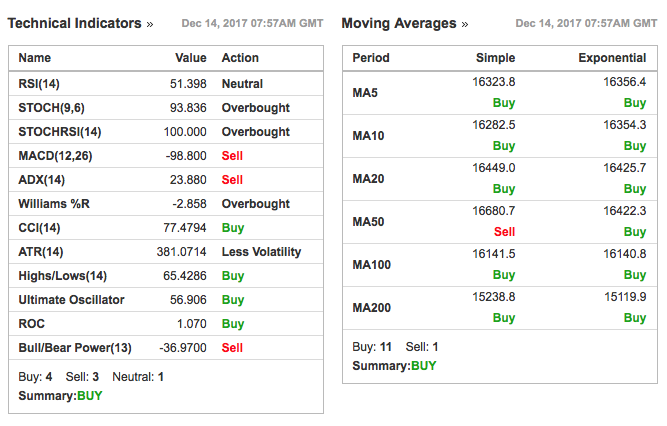This screenshot has width=667, height=426.
Task: Select the ADX(14) indicator name
Action: point(41,180)
